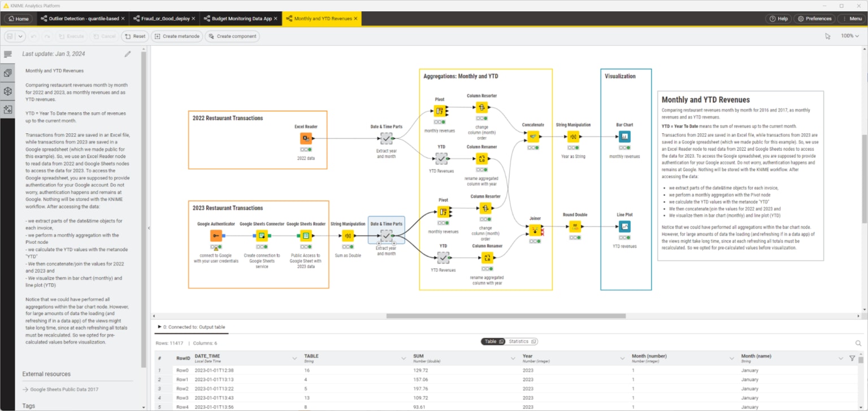Switch to Budget Monitoring Data App tab
Viewport: 868px width, 411px height.
(242, 19)
